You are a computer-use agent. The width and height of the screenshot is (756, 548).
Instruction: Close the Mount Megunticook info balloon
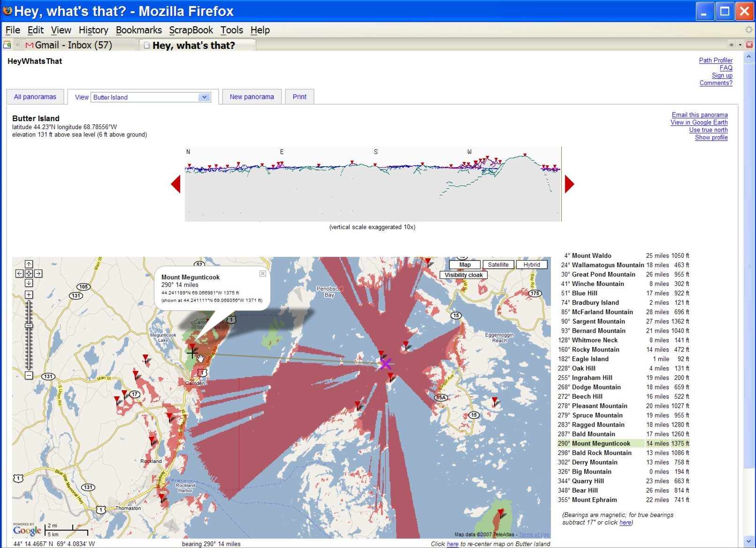(263, 273)
